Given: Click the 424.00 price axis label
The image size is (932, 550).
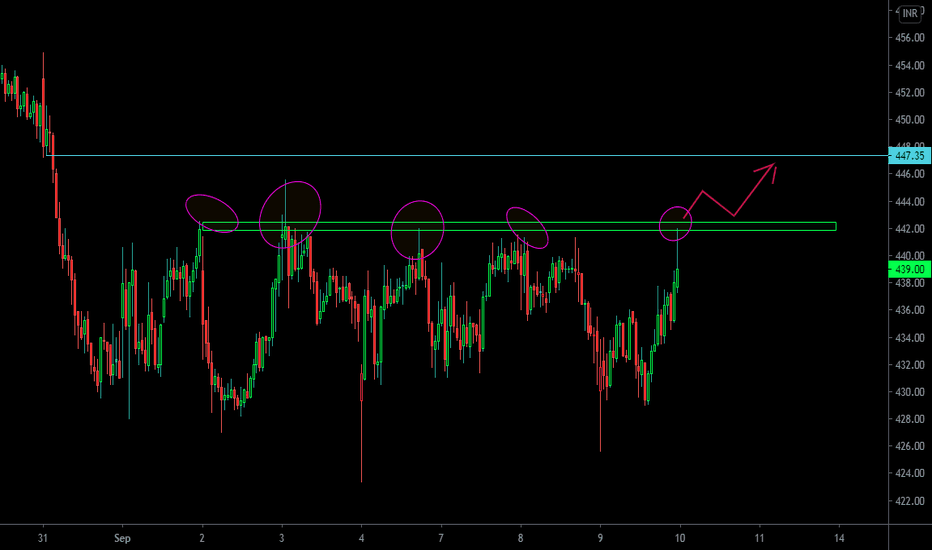Looking at the screenshot, I should [910, 473].
